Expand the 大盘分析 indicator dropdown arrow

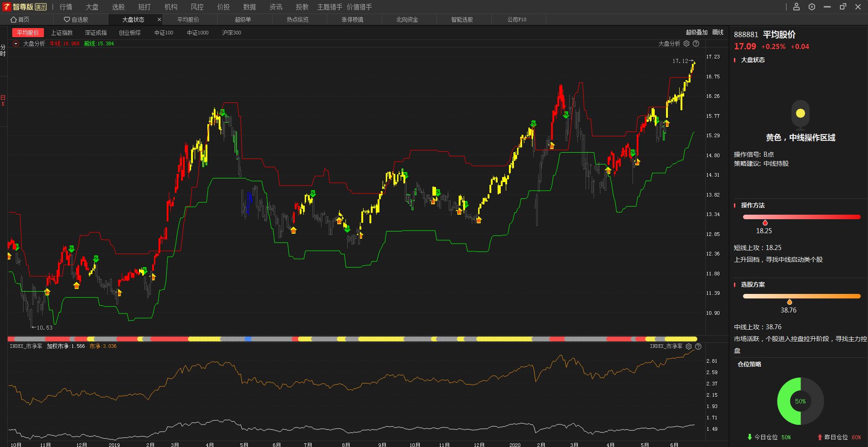pyautogui.click(x=16, y=43)
